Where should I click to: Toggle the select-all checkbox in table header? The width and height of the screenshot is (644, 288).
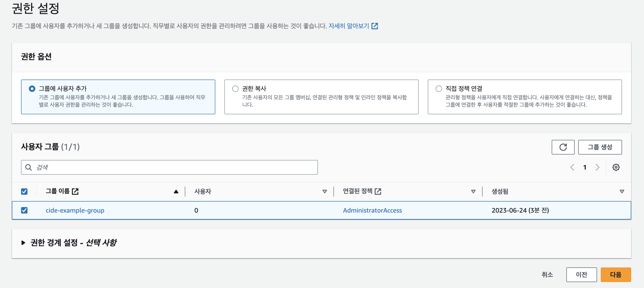click(x=24, y=191)
